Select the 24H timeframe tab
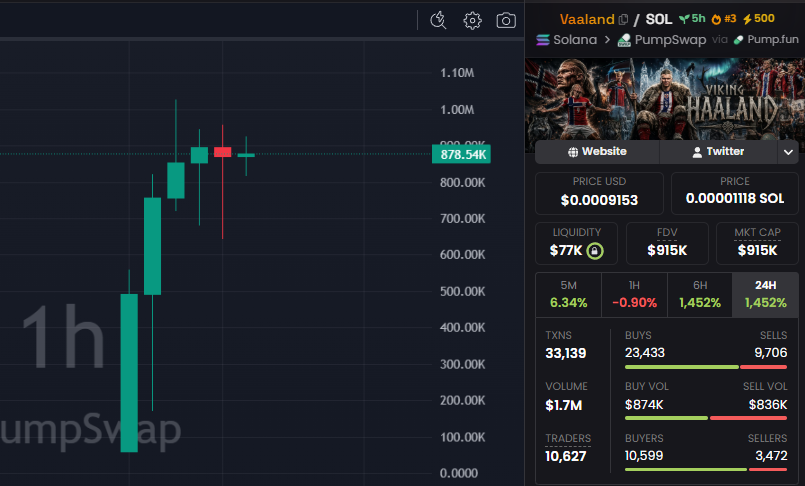The width and height of the screenshot is (805, 486). 765,295
